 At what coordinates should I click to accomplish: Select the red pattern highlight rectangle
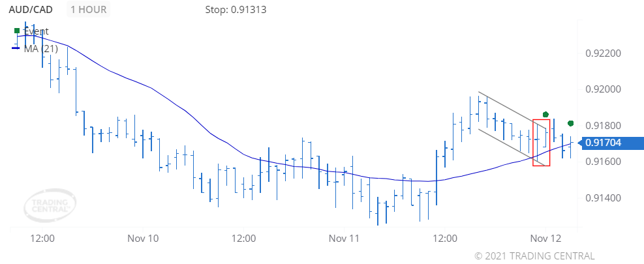click(x=541, y=142)
